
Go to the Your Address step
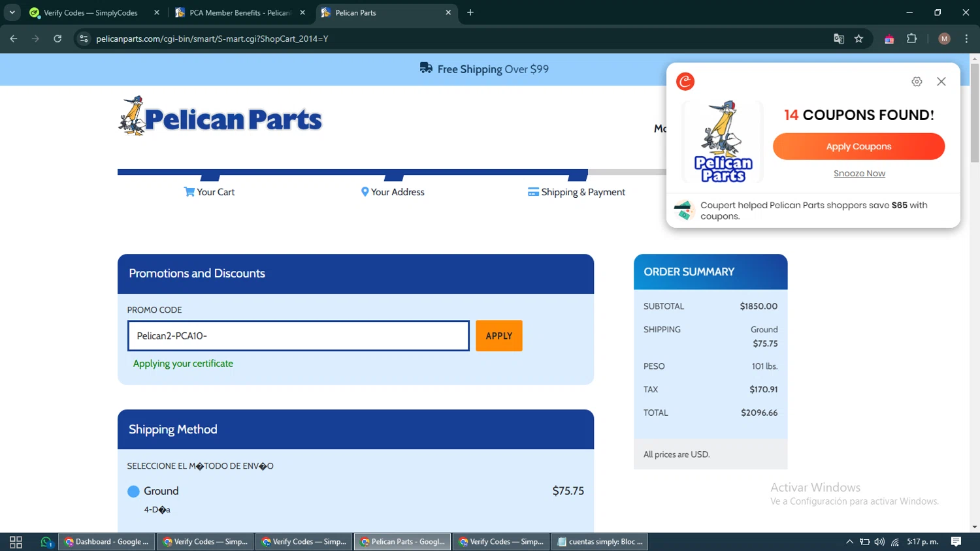393,192
